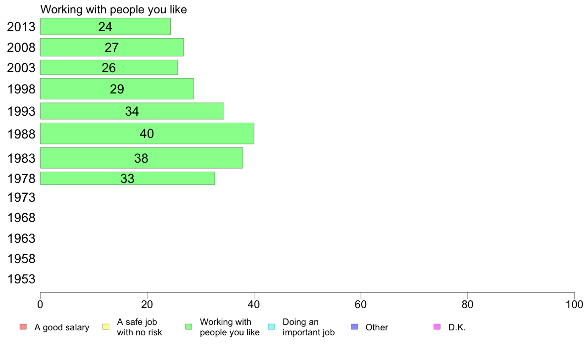This screenshot has height=364, width=588.
Task: Click the green Working with people swatch
Action: click(x=189, y=327)
